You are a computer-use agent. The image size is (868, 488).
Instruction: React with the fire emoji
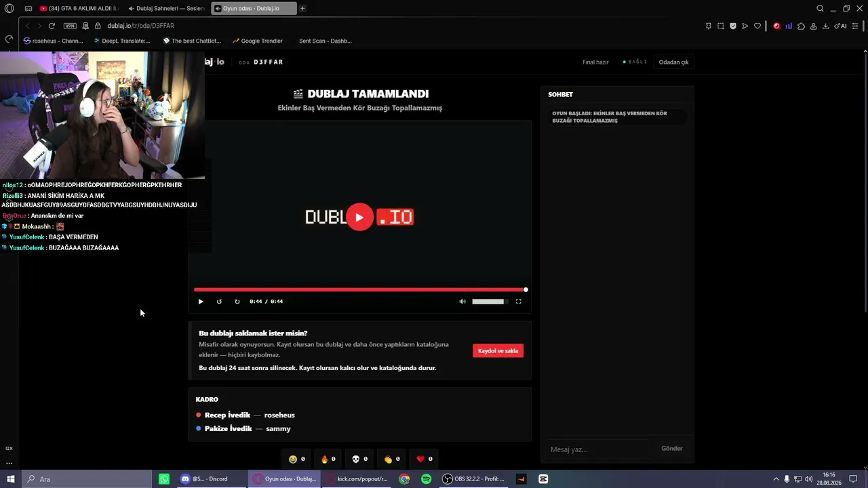click(x=328, y=459)
